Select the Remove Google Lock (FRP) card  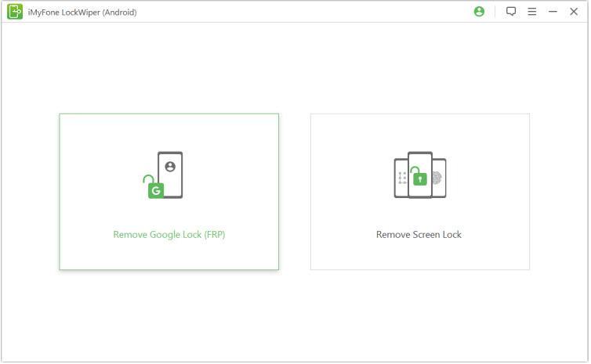[x=169, y=192]
